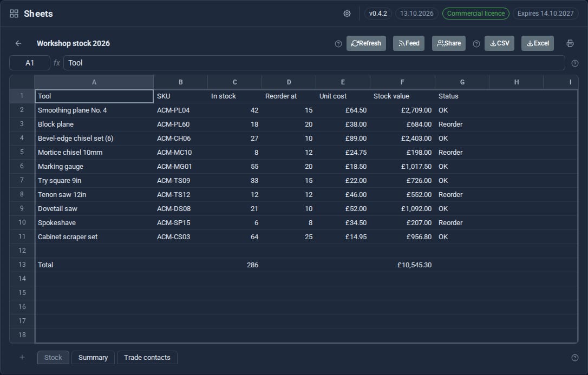Select column C header

coord(235,82)
